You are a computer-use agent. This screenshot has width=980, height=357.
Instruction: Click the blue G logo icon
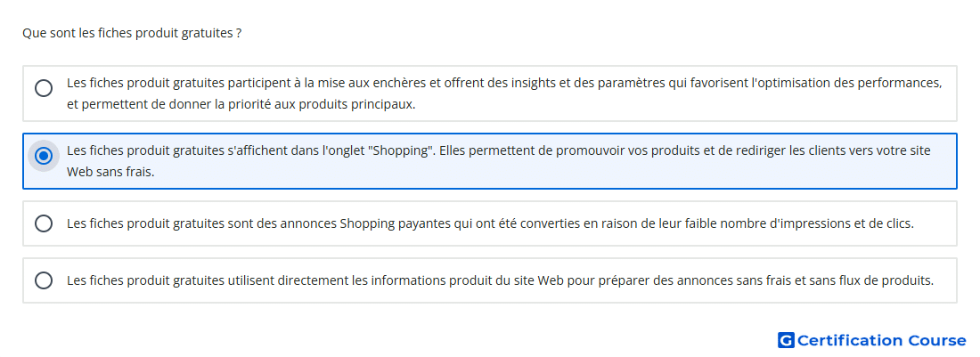785,340
